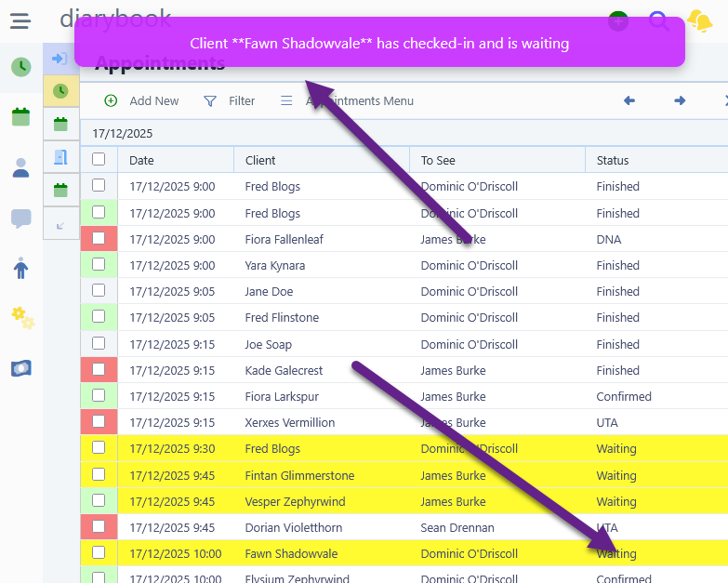Click the yellow notification bells icon
The height and width of the screenshot is (583, 728).
click(x=699, y=20)
